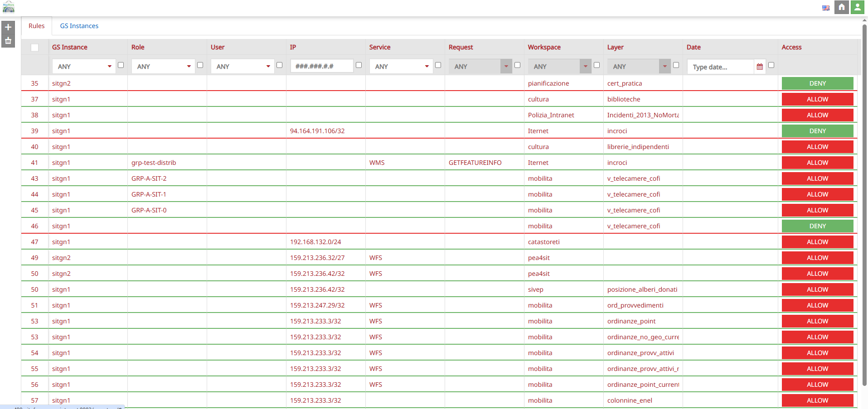Click the clear cache broom icon

pyautogui.click(x=8, y=41)
